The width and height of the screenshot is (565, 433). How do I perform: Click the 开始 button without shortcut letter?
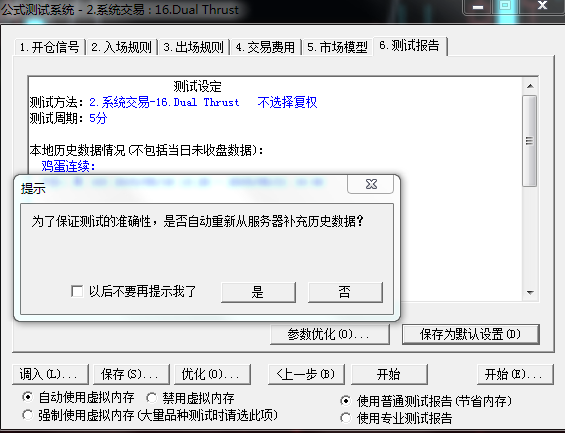389,374
